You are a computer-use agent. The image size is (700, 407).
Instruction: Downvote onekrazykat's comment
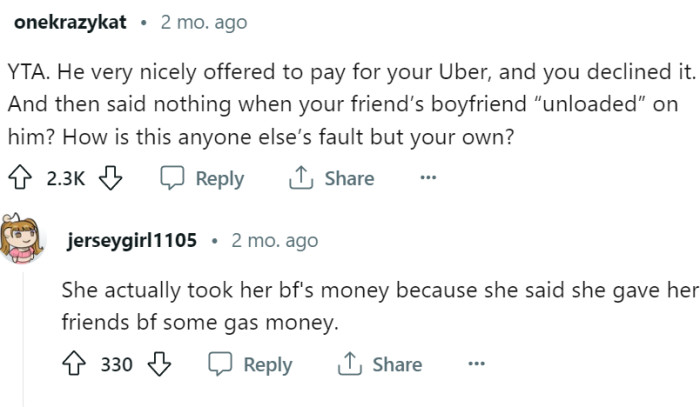(x=110, y=178)
